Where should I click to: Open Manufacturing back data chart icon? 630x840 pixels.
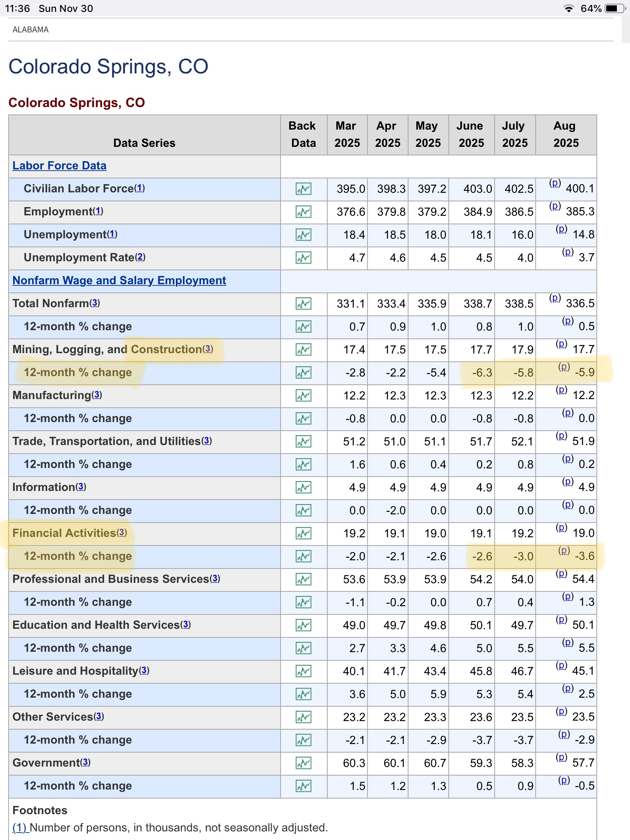[303, 396]
